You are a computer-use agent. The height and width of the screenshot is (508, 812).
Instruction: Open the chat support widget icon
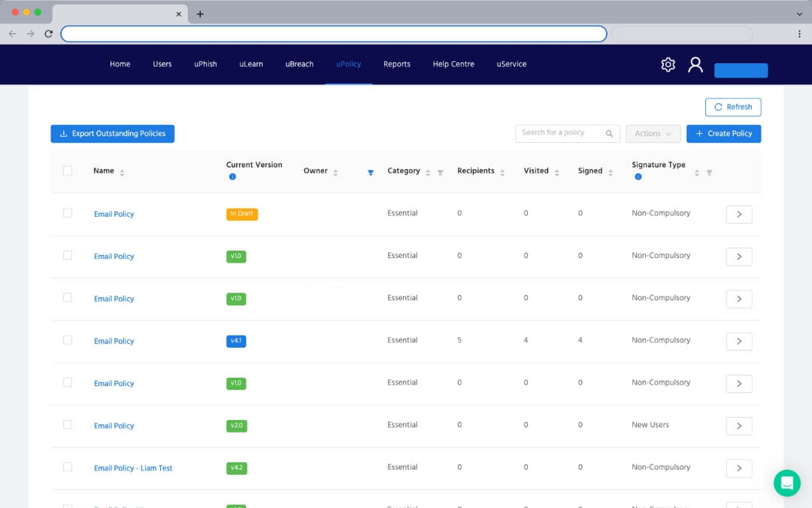(787, 483)
